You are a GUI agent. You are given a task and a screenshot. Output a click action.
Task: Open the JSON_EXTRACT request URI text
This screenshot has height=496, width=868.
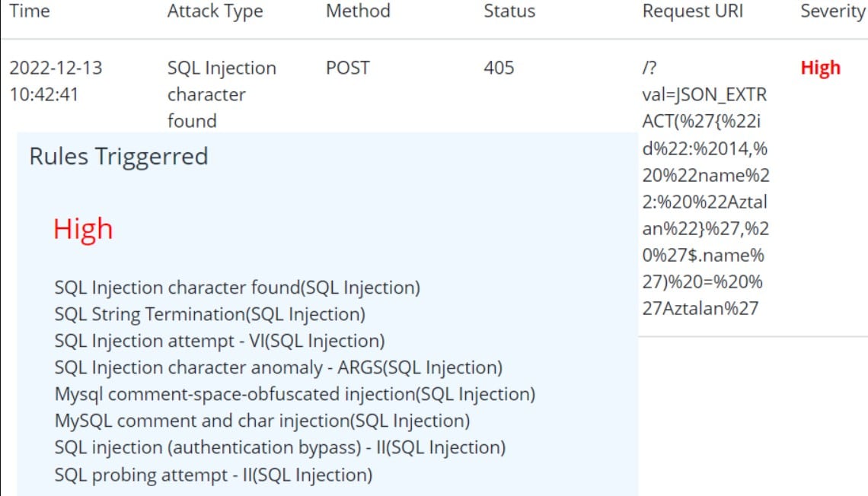click(706, 188)
